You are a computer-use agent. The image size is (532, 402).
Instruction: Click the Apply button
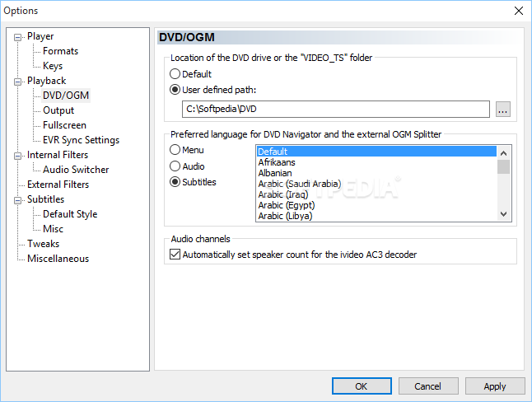tap(495, 386)
